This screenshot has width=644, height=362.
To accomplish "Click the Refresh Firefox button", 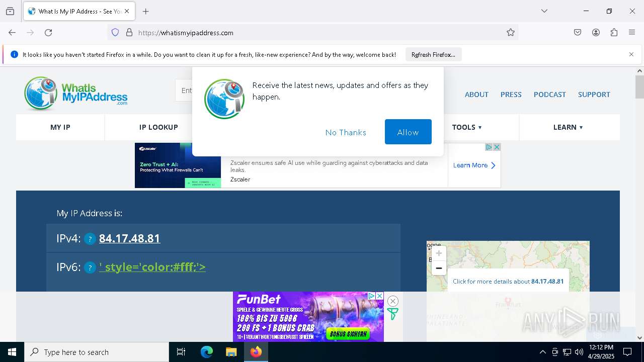I will [x=433, y=54].
